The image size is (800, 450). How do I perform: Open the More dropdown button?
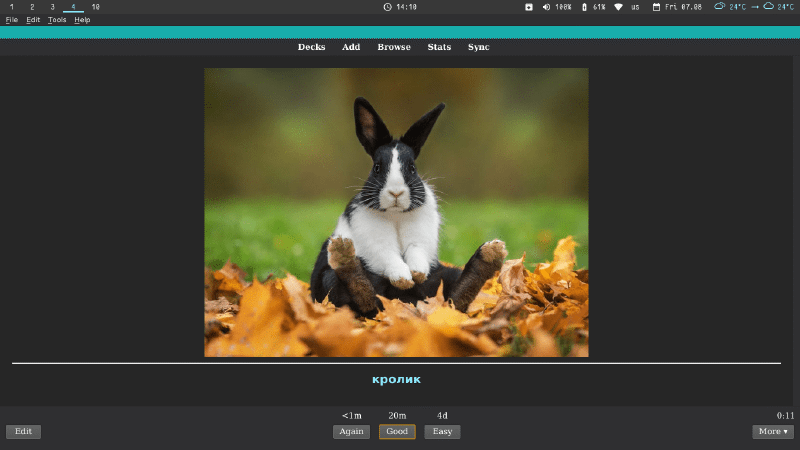coord(772,432)
